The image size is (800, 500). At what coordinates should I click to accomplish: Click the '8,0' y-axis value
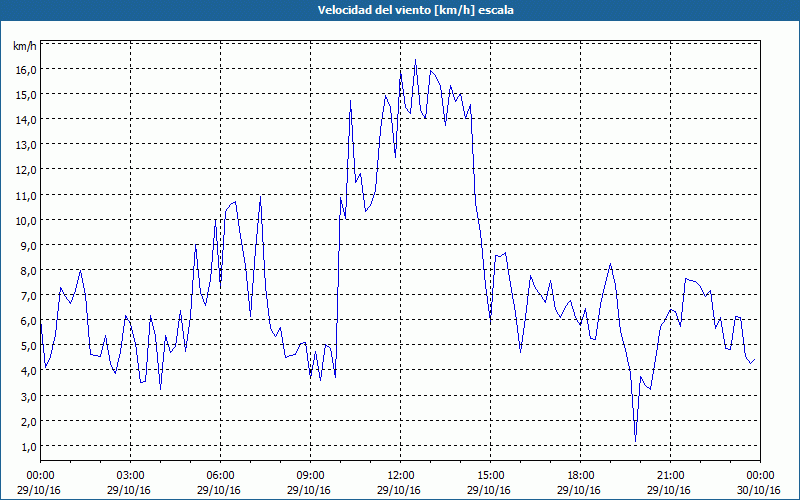coord(28,271)
